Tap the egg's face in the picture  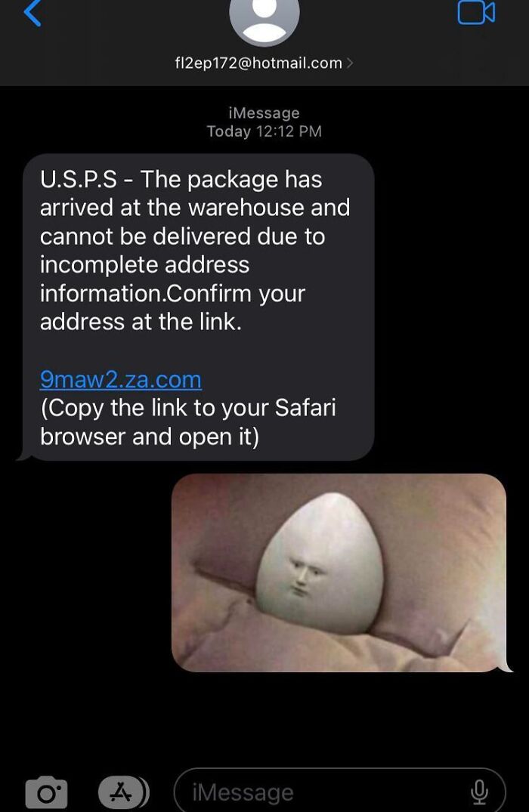305,576
